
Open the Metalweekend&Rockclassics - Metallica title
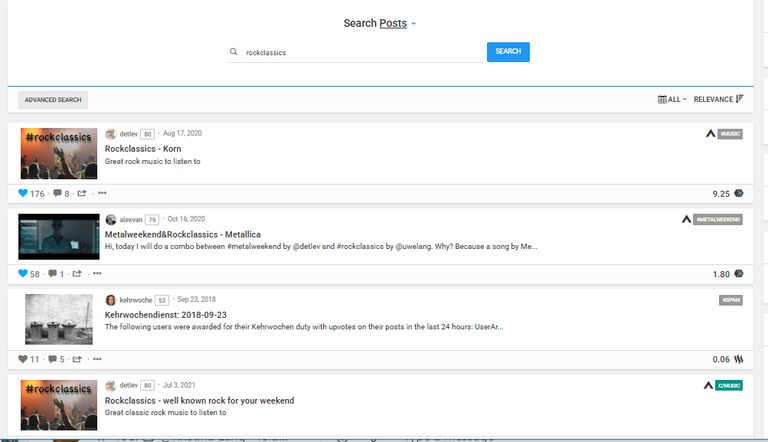[x=182, y=234]
